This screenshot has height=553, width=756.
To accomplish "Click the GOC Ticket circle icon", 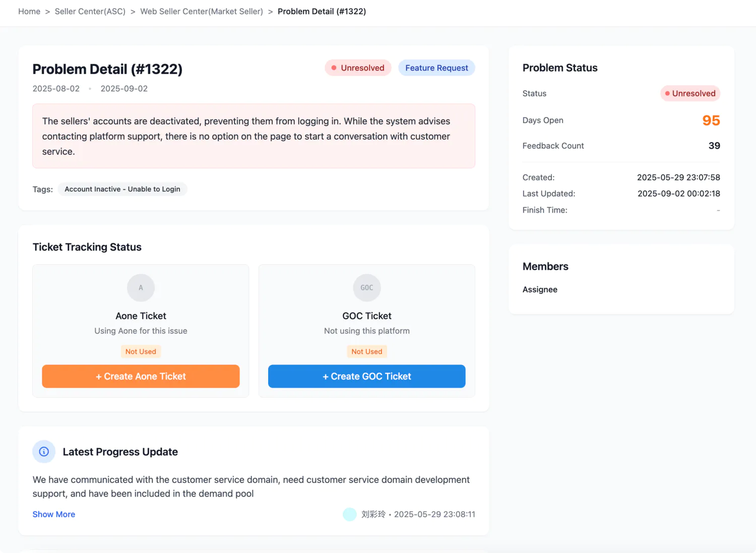I will [366, 287].
